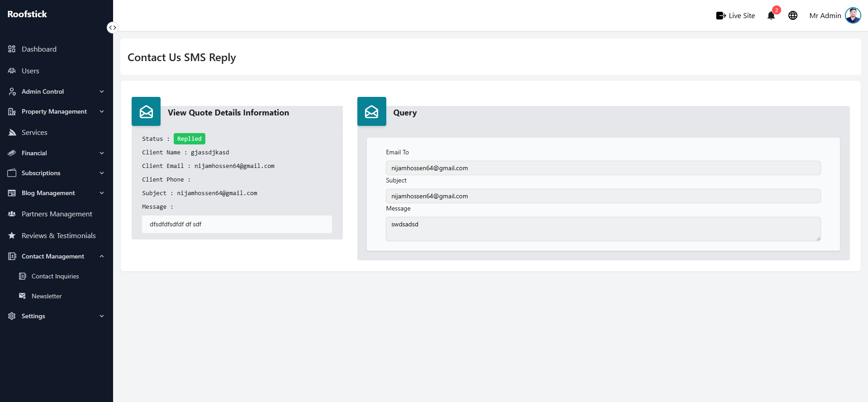This screenshot has height=402, width=868.
Task: Click the Blog Management icon
Action: pos(12,193)
